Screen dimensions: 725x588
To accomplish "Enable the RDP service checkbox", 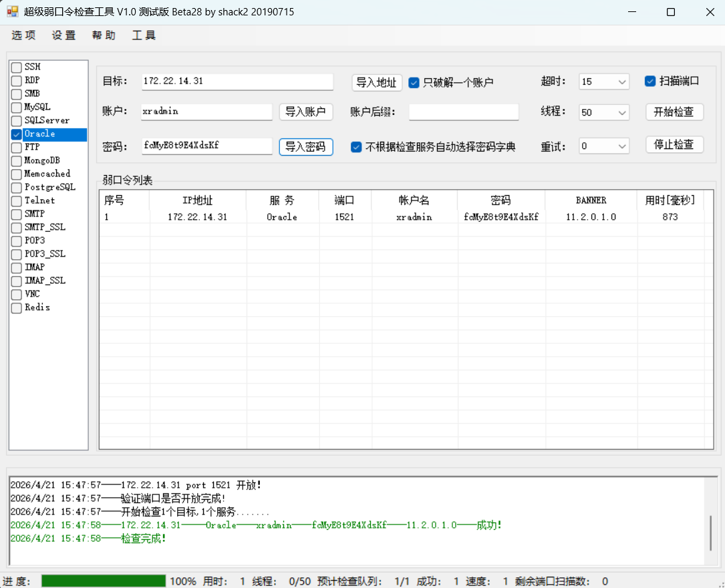I will (17, 81).
